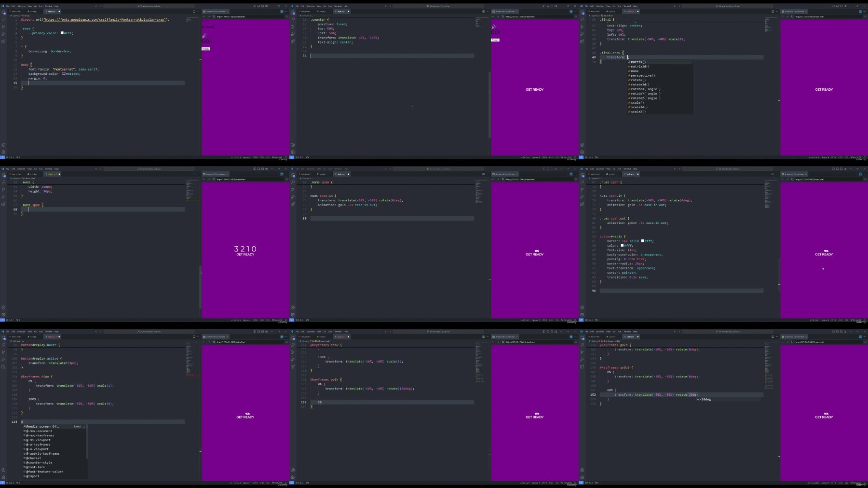Image resolution: width=868 pixels, height=488 pixels.
Task: Reload the preview in the @import code window
Action: click(x=214, y=16)
